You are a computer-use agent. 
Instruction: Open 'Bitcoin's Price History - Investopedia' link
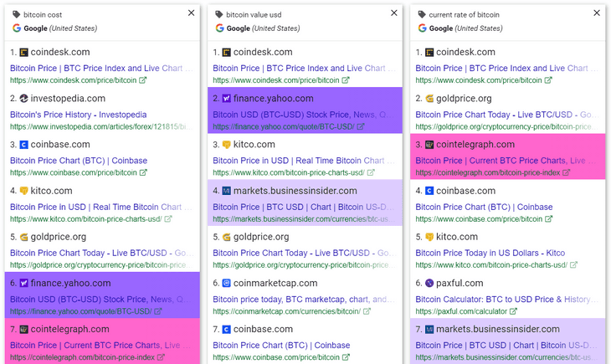79,115
